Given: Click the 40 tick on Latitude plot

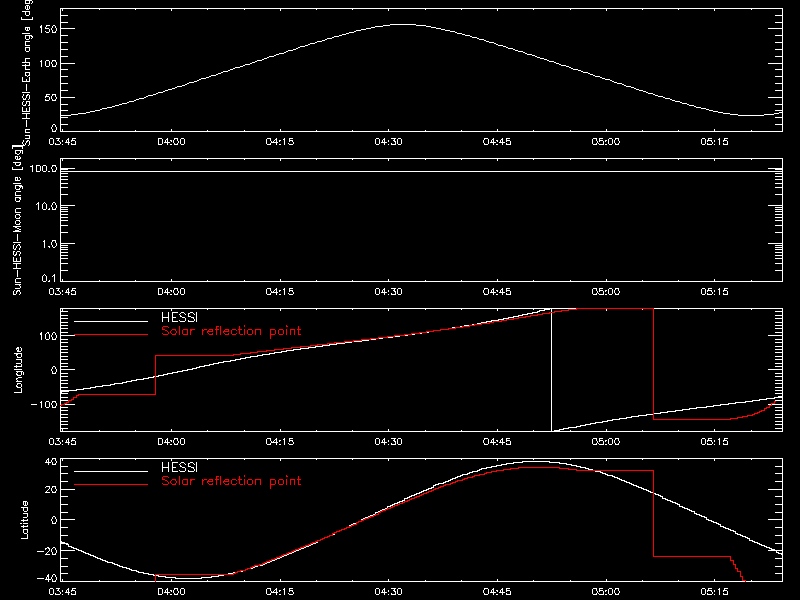Looking at the screenshot, I should pyautogui.click(x=51, y=462).
